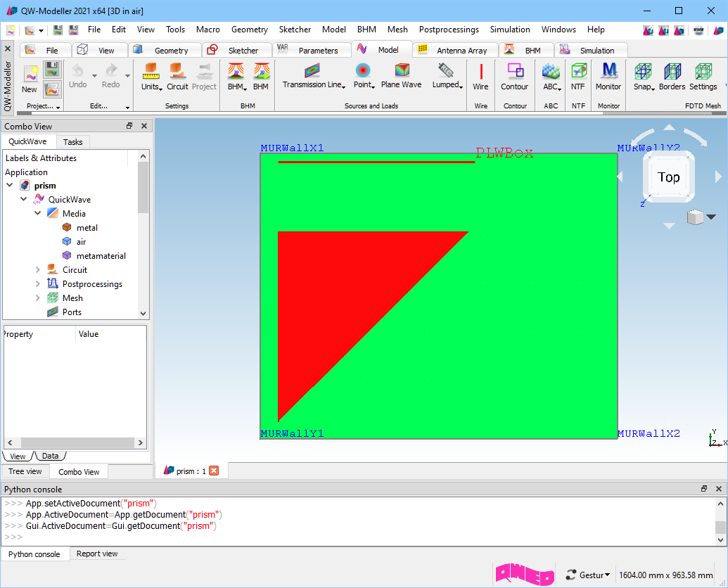Open the Undo history dropdown arrow
Screen dimensions: 728x588
coord(94,76)
